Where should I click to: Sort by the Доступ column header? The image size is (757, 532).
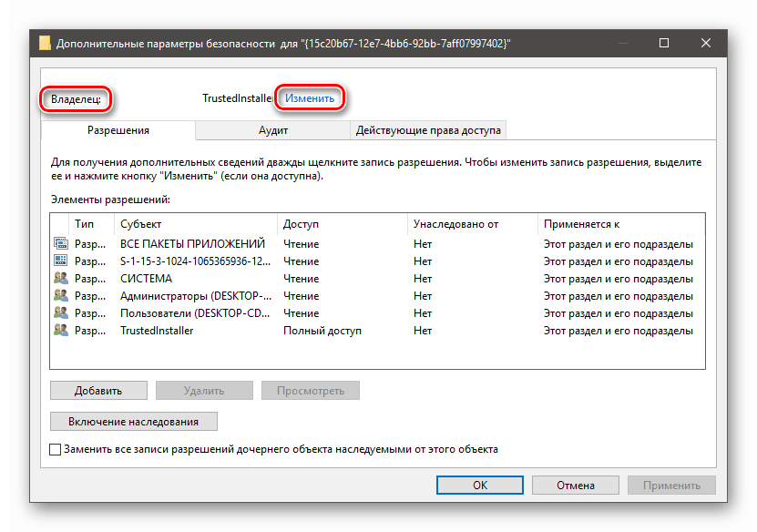(343, 224)
